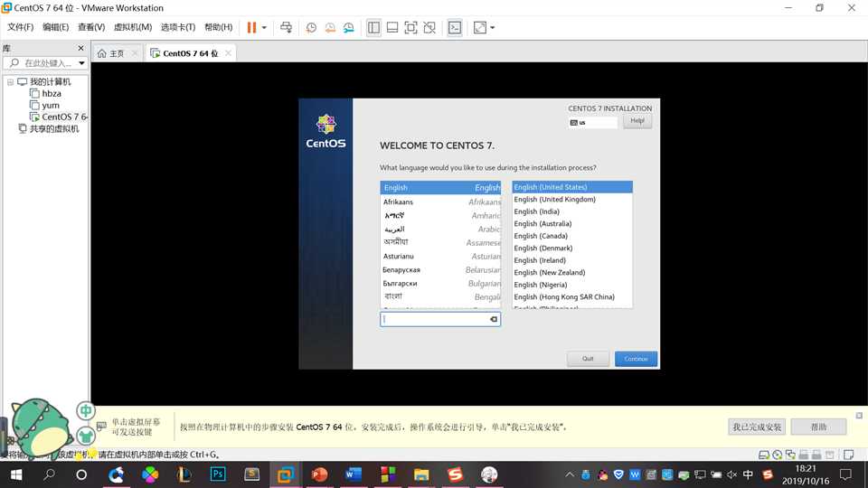This screenshot has height=488, width=868.
Task: Show the console view icon
Action: click(x=455, y=28)
